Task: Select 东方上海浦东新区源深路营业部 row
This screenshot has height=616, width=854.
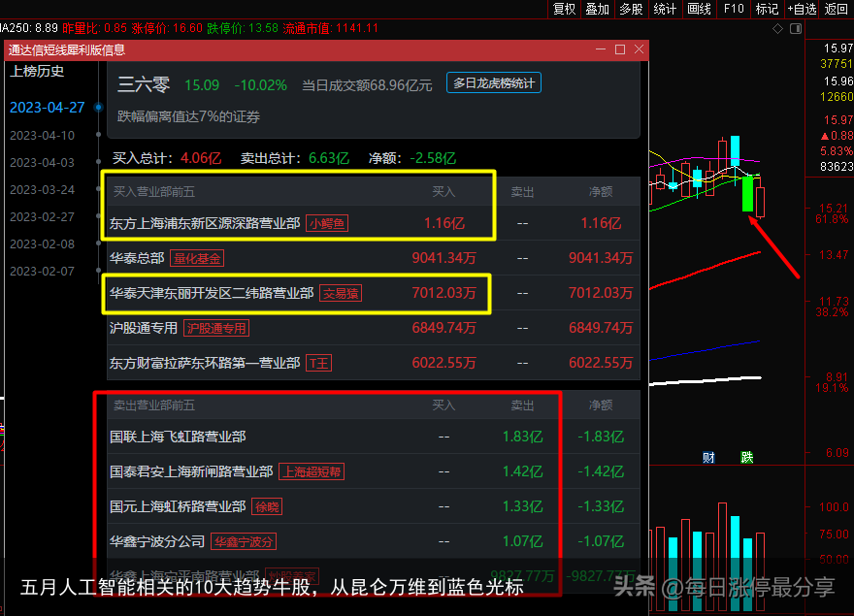Action: pos(373,223)
